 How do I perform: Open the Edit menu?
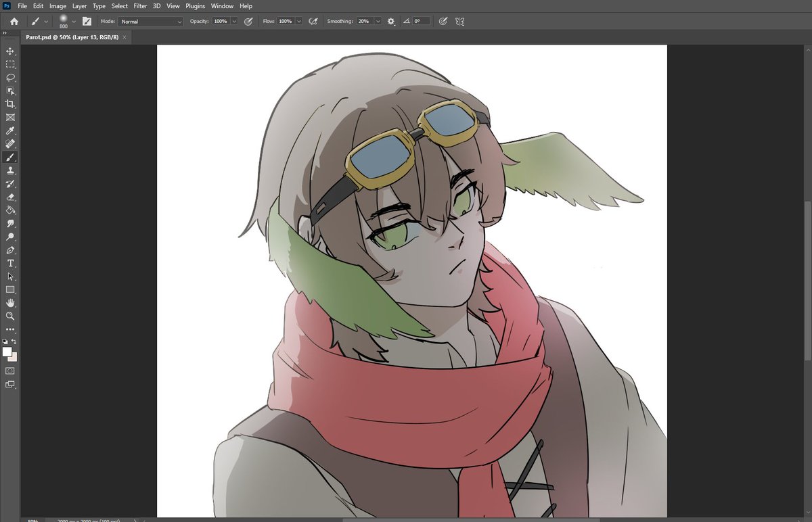pyautogui.click(x=38, y=6)
